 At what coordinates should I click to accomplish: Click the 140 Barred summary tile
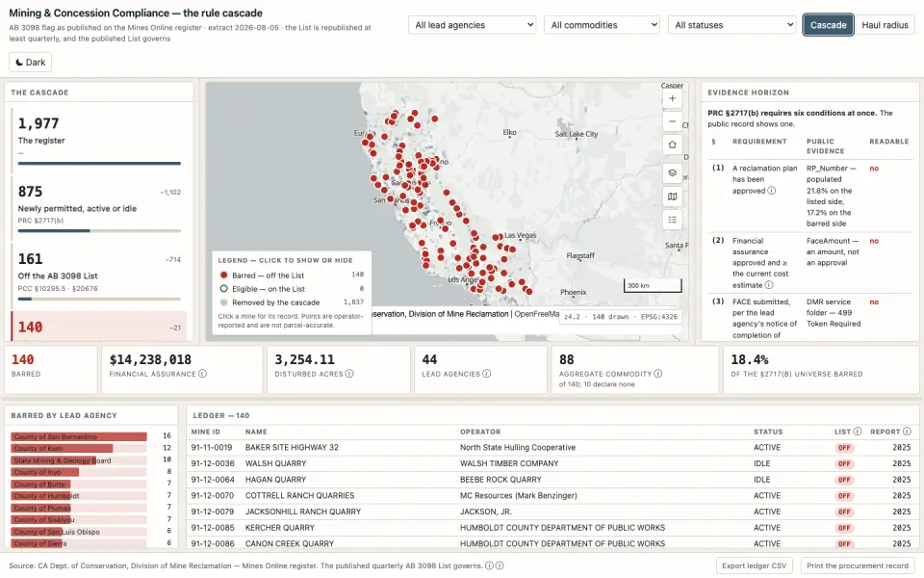tap(51, 369)
